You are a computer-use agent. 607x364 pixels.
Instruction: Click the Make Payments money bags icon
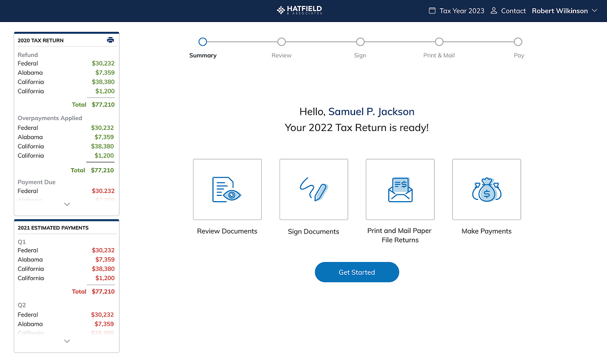coord(486,189)
